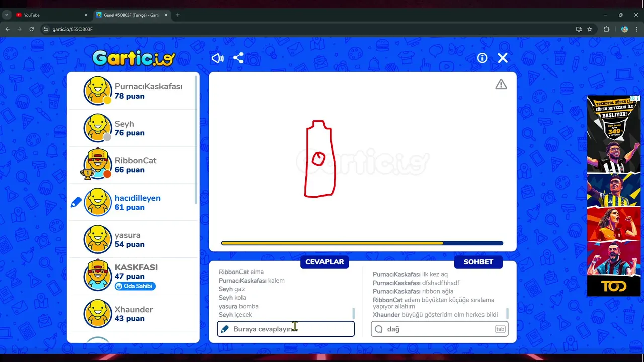Click the round timer progress bar
Image resolution: width=644 pixels, height=362 pixels.
tap(362, 243)
